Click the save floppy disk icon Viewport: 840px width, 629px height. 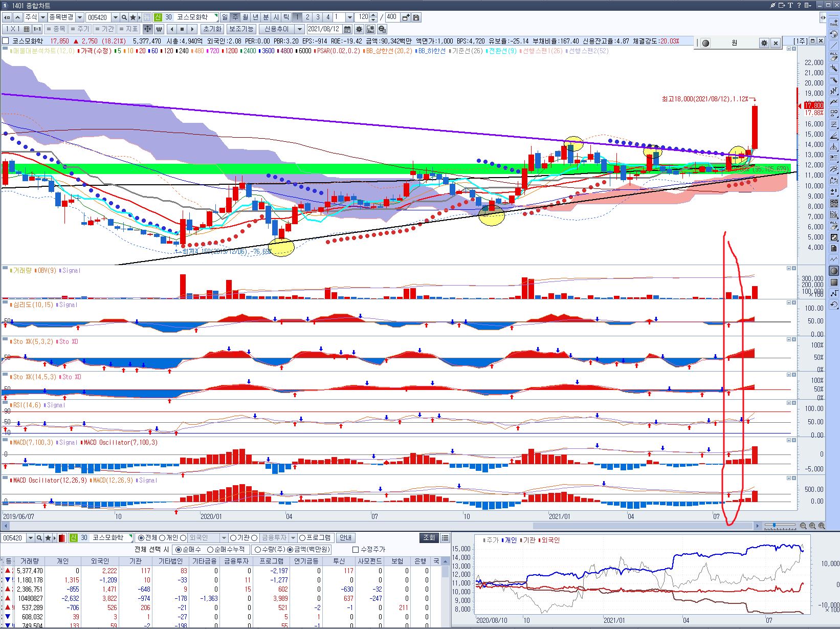[x=416, y=17]
